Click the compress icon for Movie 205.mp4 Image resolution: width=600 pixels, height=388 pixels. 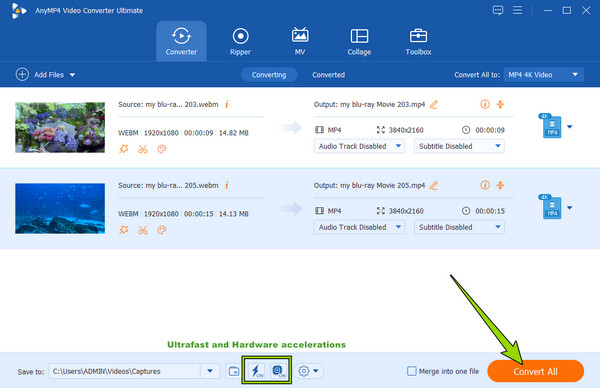[500, 185]
